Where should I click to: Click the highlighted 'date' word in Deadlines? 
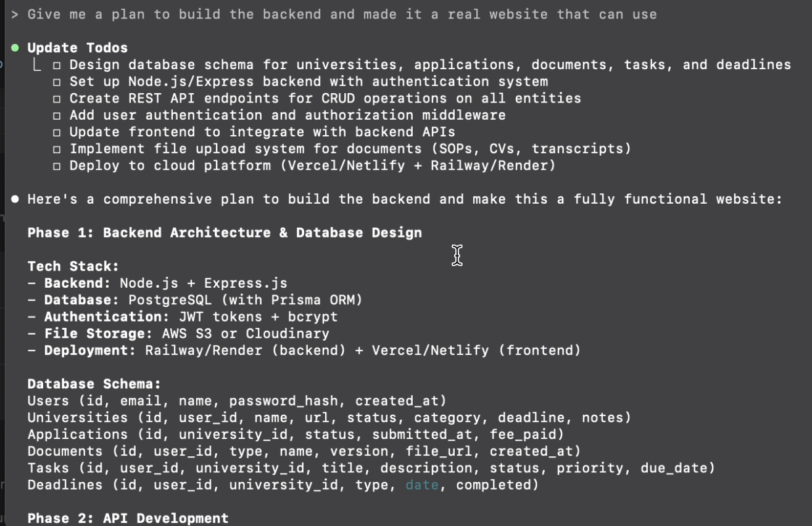point(422,485)
